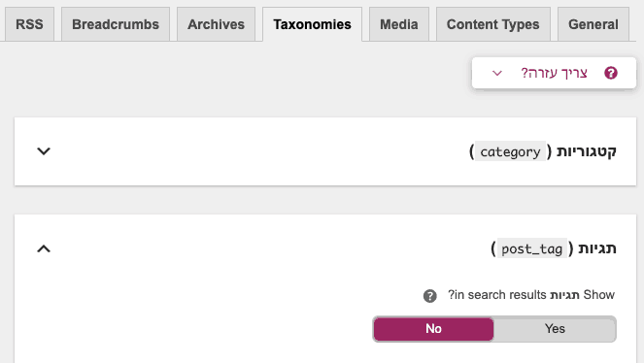Viewport: 644px width, 363px height.
Task: Expand the קטגוריות category section chevron
Action: point(44,151)
